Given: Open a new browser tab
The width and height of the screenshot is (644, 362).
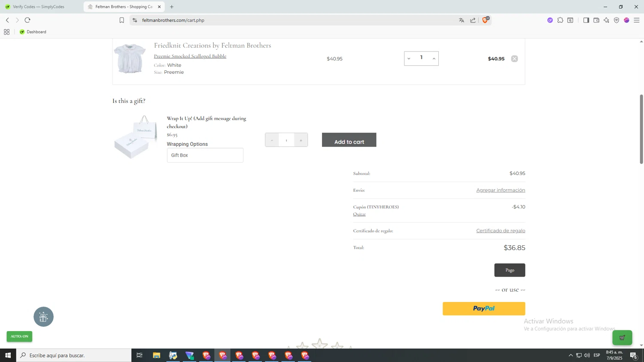Looking at the screenshot, I should click(172, 7).
